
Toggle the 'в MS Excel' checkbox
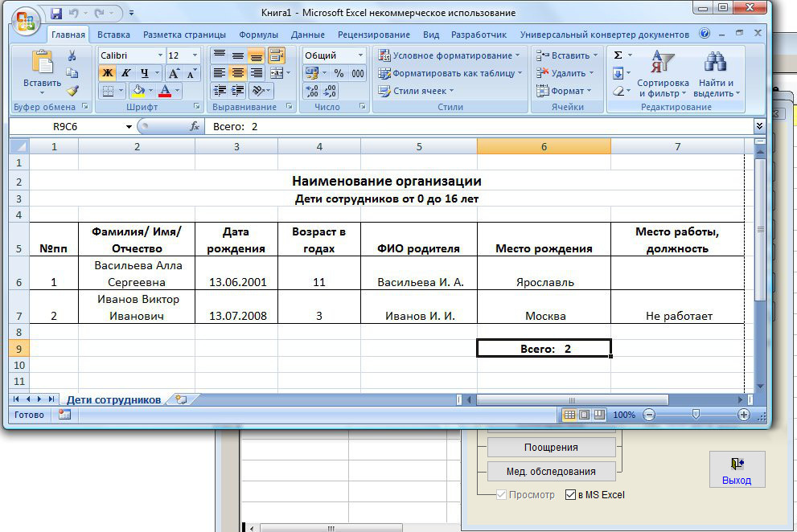pyautogui.click(x=571, y=495)
